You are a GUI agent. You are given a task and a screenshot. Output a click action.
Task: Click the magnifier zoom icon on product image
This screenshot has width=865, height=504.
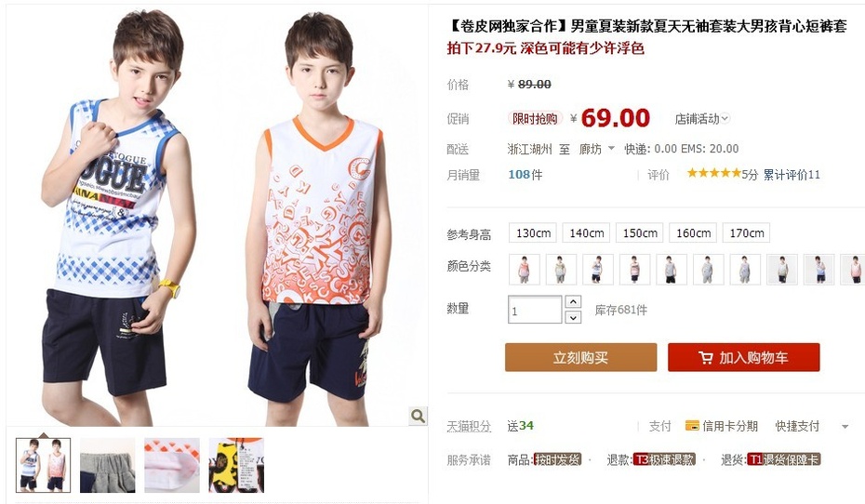pyautogui.click(x=418, y=416)
